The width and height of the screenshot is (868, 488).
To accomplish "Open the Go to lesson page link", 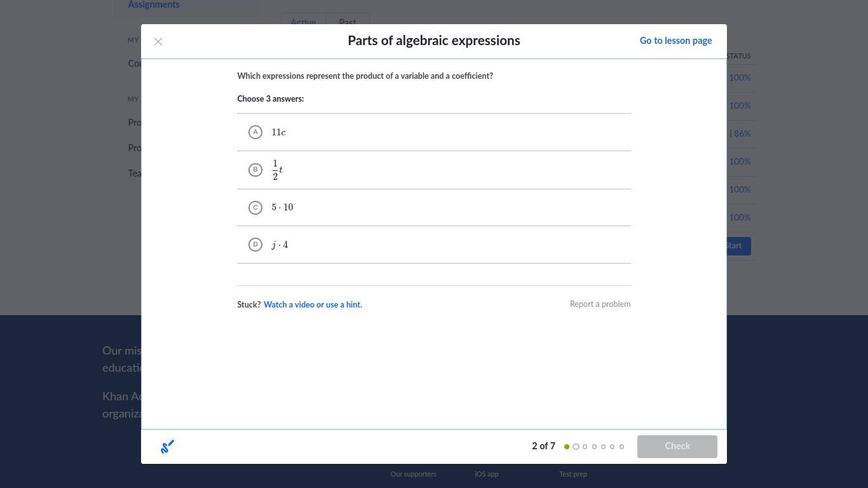I will click(x=675, y=41).
